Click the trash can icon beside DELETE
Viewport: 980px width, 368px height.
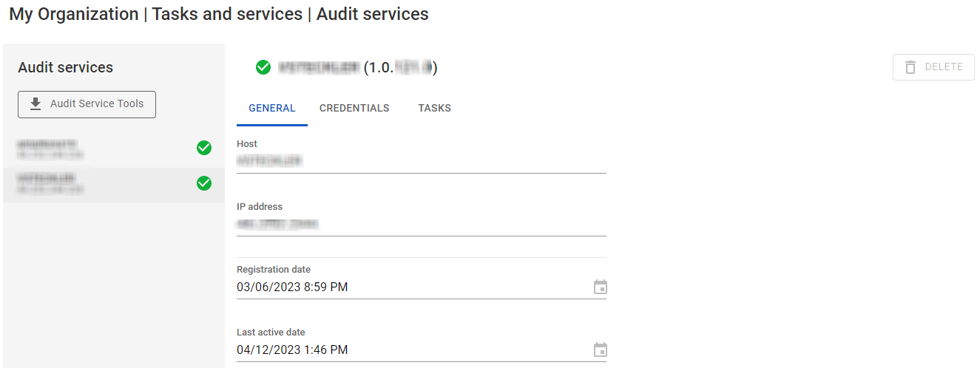point(910,67)
